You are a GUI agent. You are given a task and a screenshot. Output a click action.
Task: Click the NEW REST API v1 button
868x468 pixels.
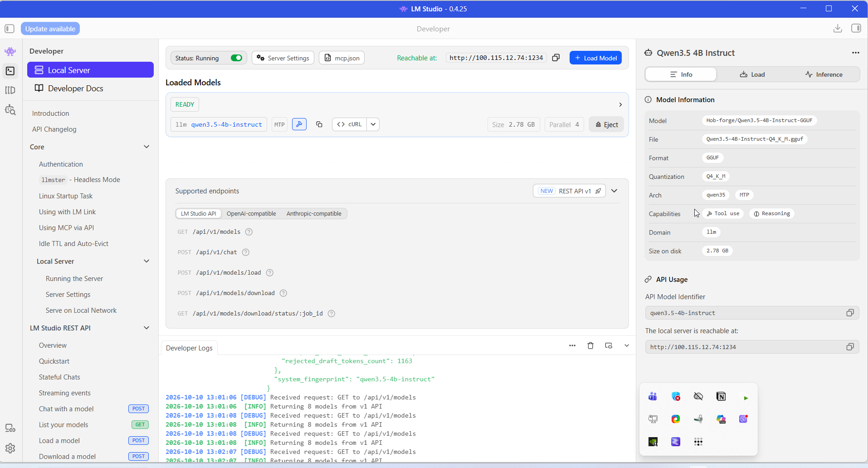point(569,191)
